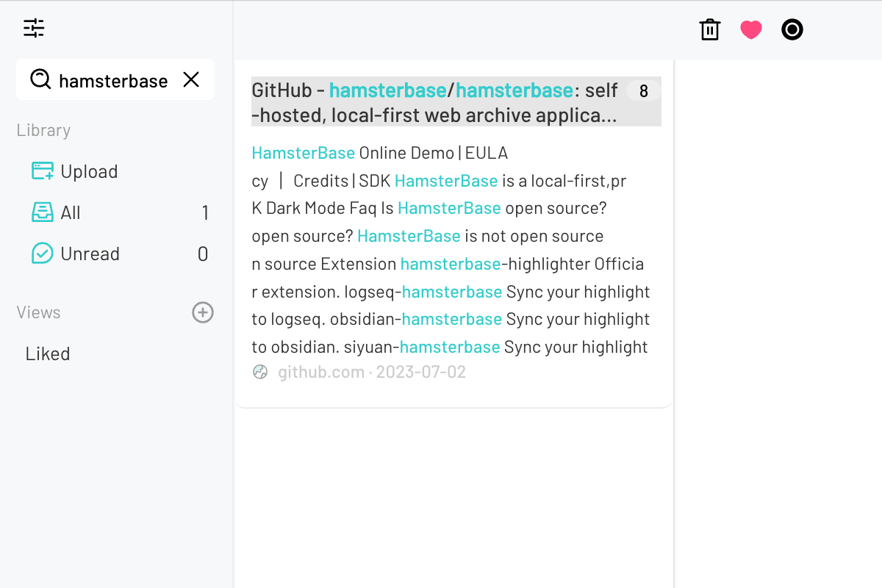The height and width of the screenshot is (588, 882).
Task: Click the globe icon next to github.com
Action: [260, 372]
